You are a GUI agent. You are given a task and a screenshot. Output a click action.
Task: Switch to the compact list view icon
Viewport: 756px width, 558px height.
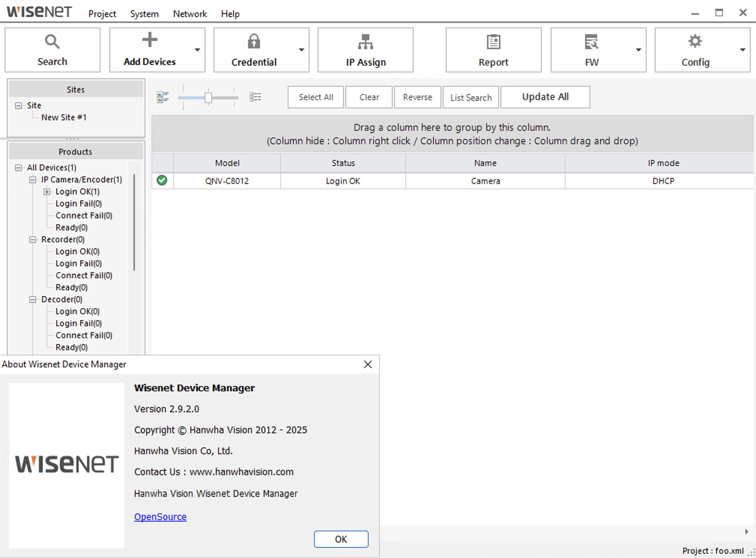(x=255, y=97)
